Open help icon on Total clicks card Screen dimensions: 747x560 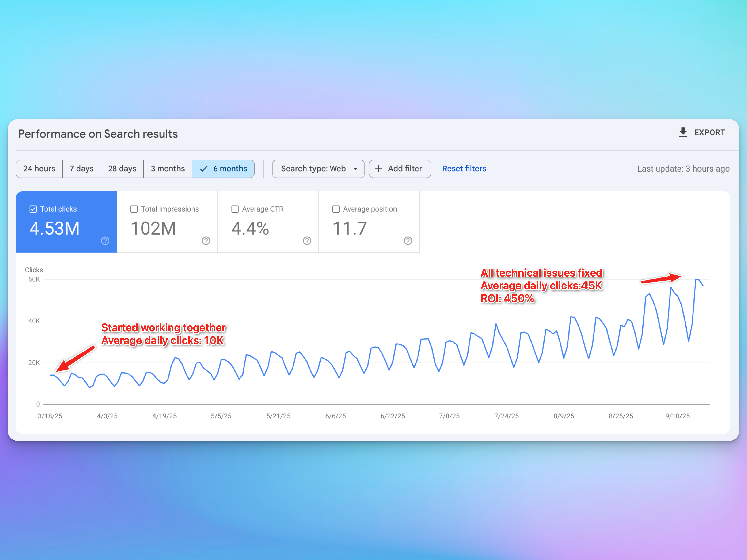coord(105,241)
